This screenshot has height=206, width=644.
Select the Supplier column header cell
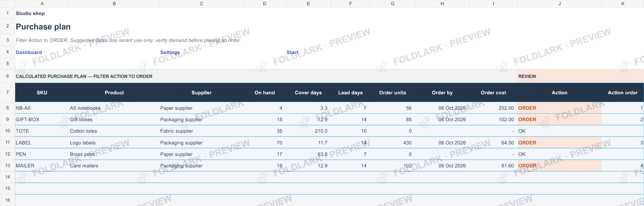click(x=201, y=93)
